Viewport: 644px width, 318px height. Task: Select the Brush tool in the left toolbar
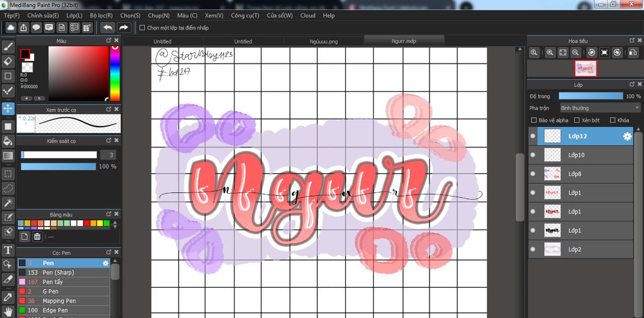[8, 47]
